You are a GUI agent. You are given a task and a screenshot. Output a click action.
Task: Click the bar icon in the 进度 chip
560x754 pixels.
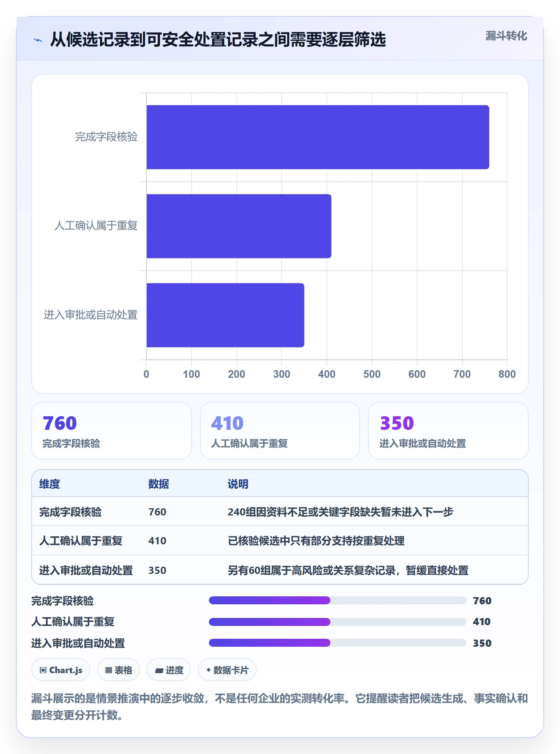(159, 670)
